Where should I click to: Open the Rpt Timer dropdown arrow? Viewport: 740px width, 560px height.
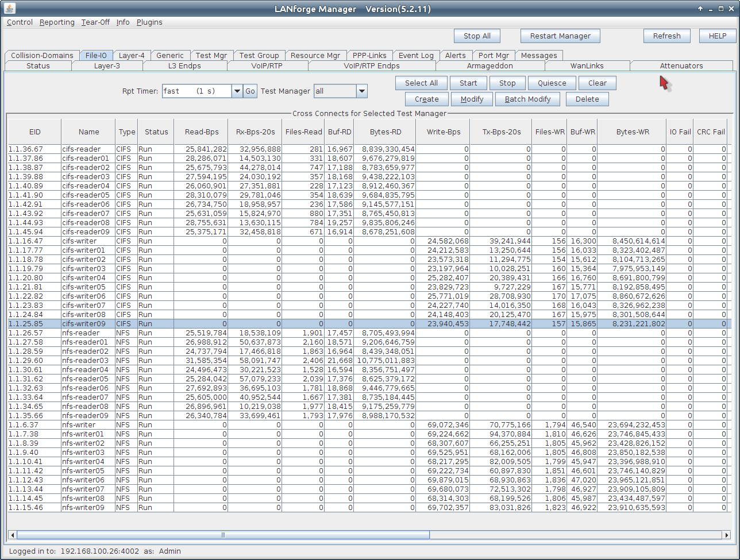237,91
